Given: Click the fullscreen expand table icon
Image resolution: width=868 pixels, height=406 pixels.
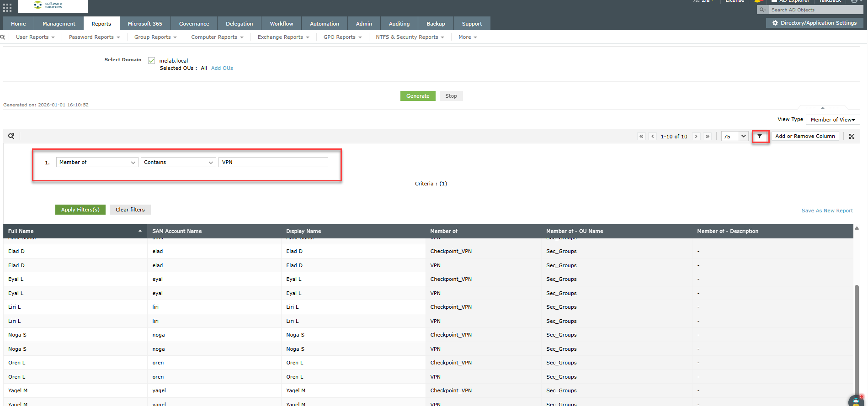Looking at the screenshot, I should [x=852, y=136].
